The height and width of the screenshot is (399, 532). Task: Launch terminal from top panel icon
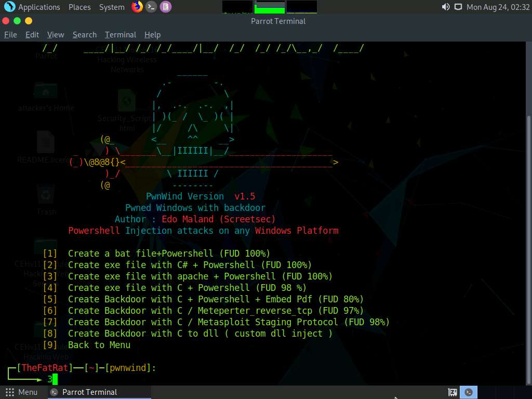151,7
